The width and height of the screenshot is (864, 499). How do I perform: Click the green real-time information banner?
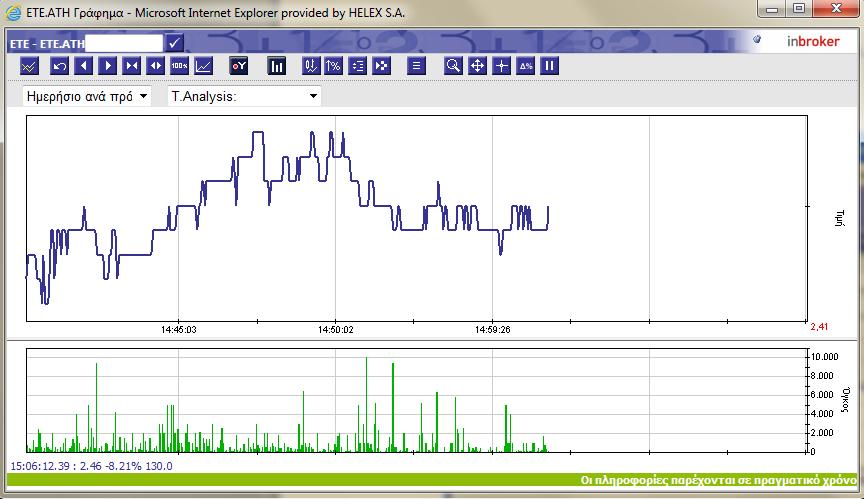point(432,480)
